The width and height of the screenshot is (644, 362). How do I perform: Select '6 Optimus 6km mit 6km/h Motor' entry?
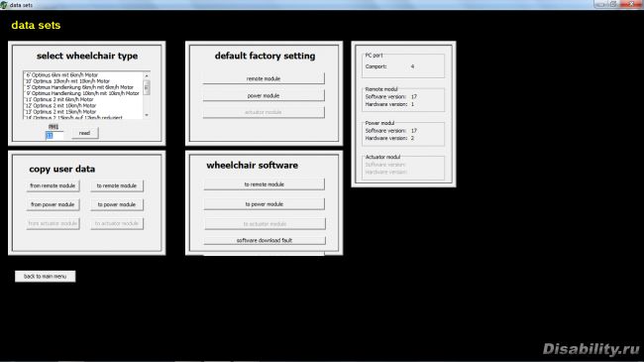click(x=61, y=75)
